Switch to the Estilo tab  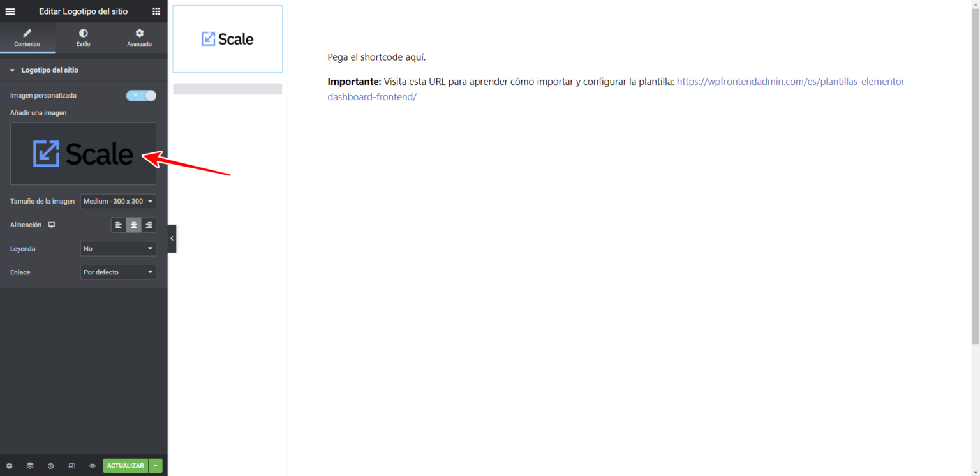tap(83, 38)
